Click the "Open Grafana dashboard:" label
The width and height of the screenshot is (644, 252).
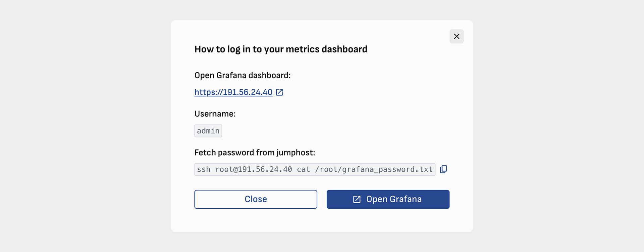242,75
